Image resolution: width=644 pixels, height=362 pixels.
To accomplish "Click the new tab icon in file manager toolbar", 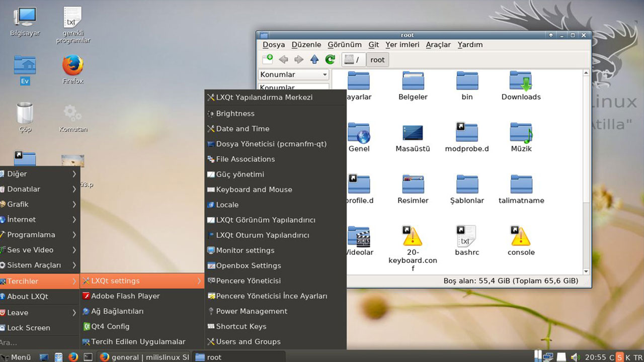I will [x=268, y=59].
